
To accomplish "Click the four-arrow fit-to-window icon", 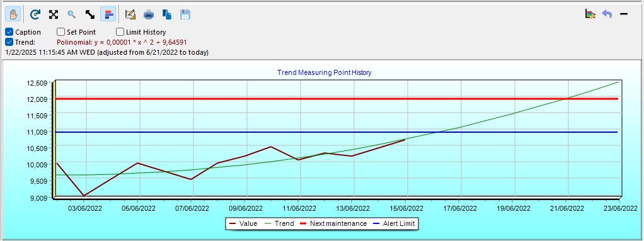I will (x=54, y=14).
